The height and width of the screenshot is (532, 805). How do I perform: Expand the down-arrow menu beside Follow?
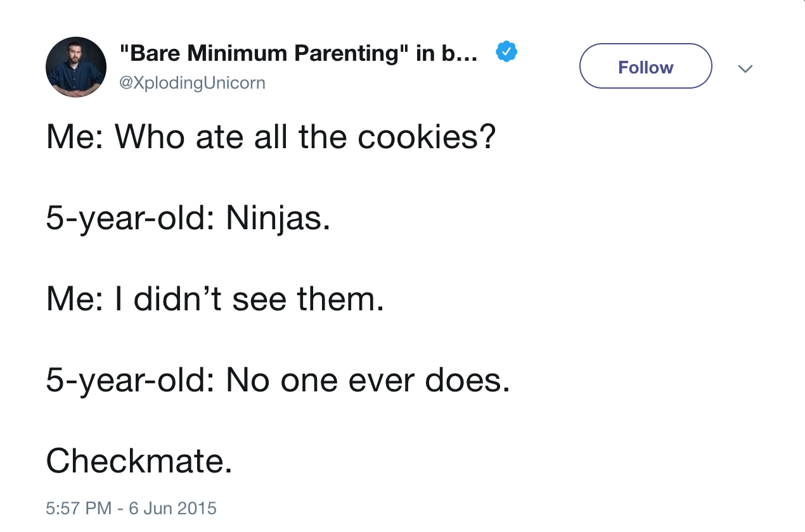coord(745,68)
